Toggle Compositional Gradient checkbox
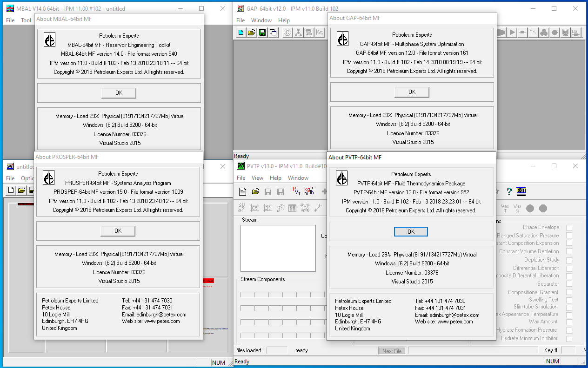The height and width of the screenshot is (368, 588). (x=569, y=293)
